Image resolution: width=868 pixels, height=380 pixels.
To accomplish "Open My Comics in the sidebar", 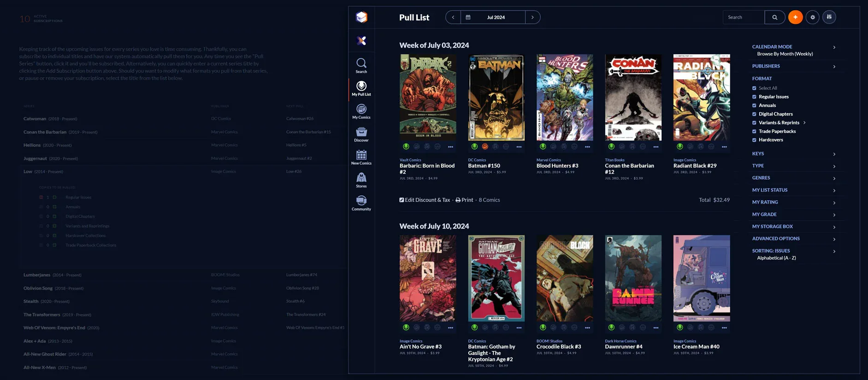I will coord(361,111).
